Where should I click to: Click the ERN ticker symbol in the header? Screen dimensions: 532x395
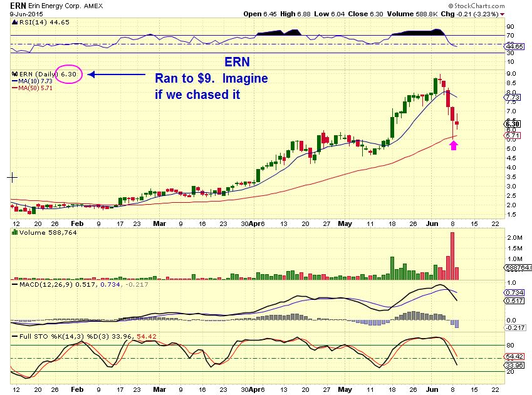[18, 6]
